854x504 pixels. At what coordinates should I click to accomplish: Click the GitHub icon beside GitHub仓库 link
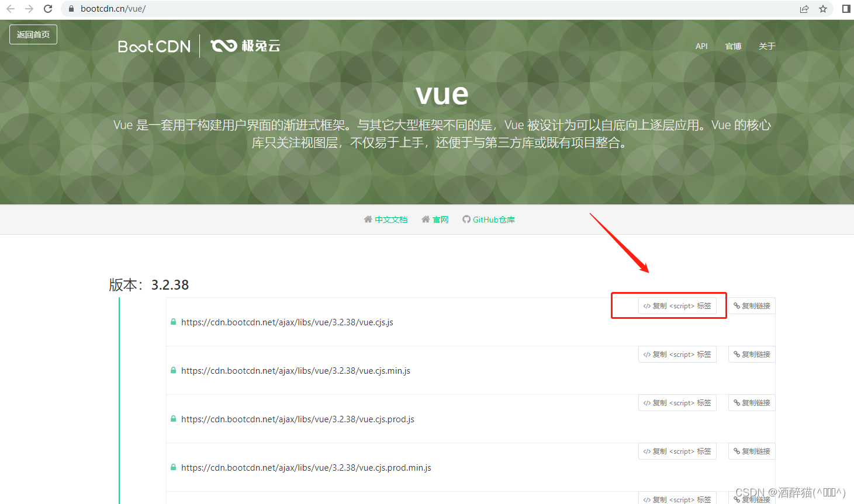pos(466,219)
